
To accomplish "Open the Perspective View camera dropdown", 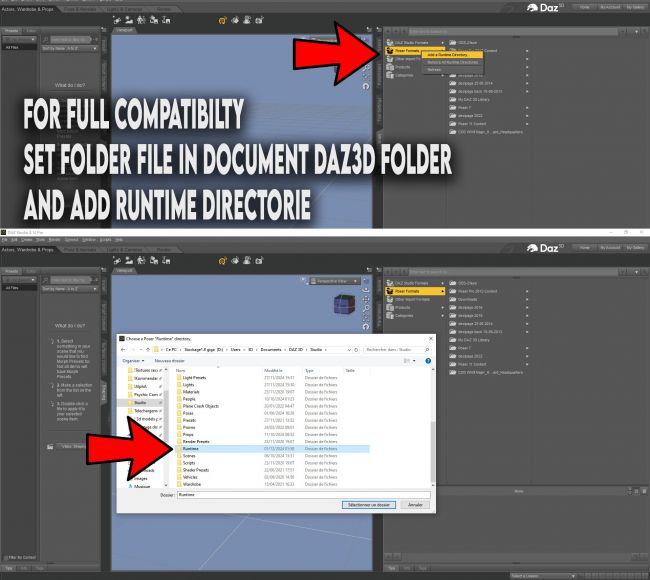I will (334, 281).
